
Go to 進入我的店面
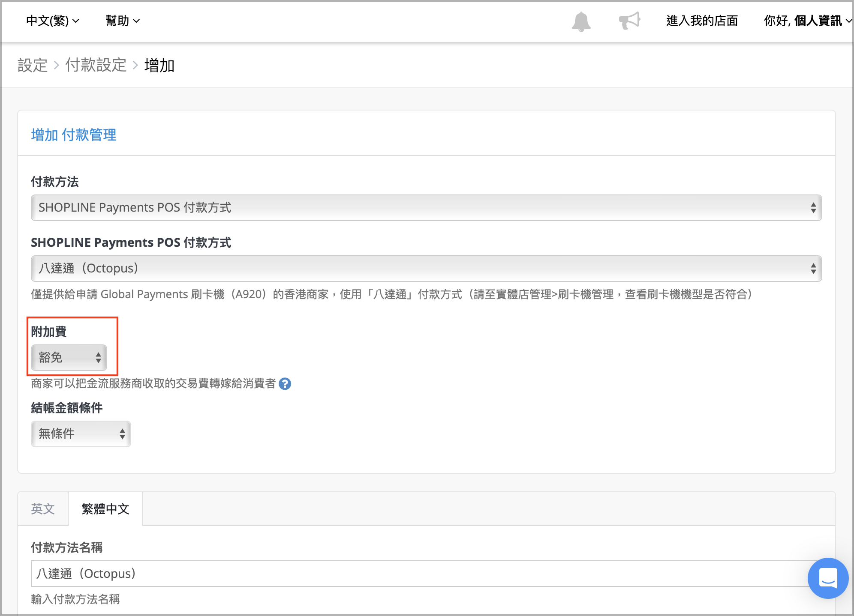click(702, 21)
